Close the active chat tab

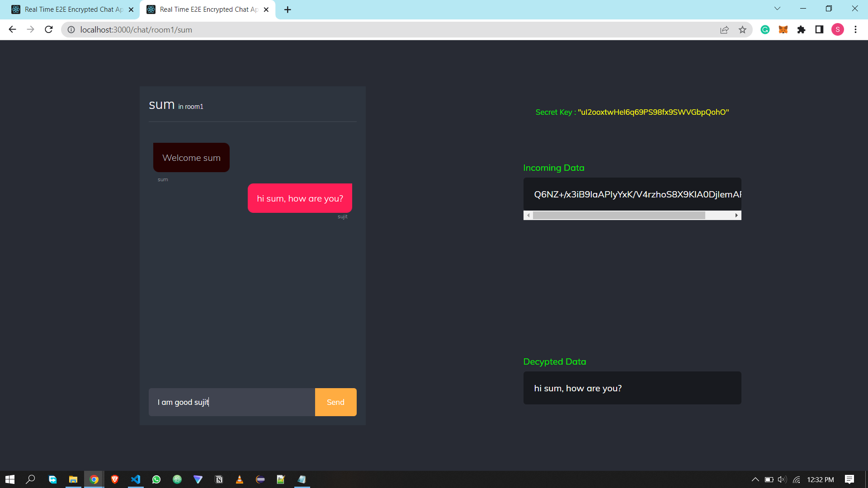(x=266, y=9)
